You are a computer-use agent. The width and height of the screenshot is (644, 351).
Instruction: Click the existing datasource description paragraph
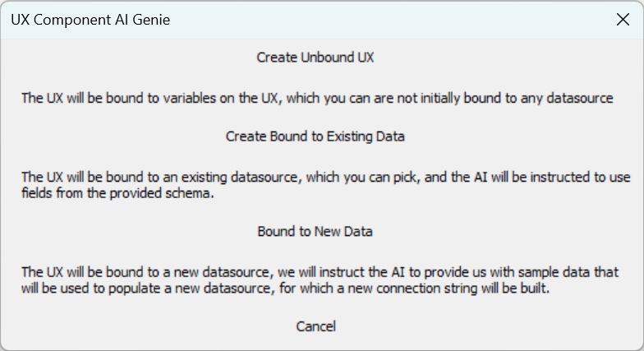pos(325,185)
